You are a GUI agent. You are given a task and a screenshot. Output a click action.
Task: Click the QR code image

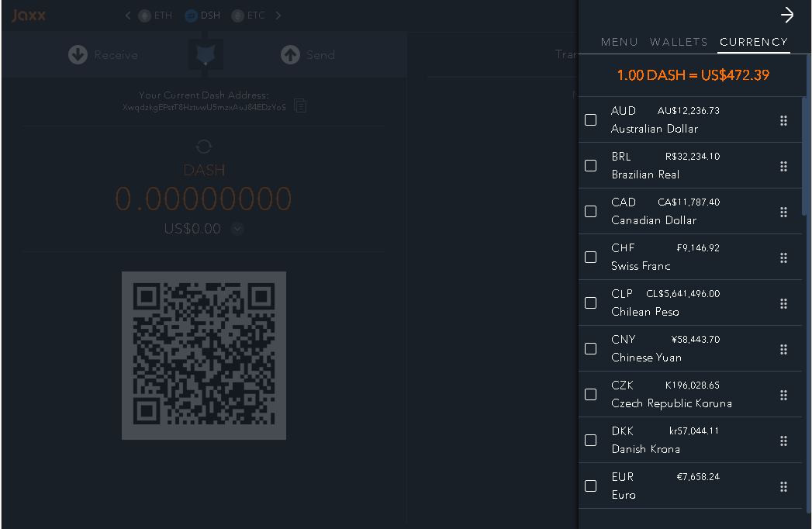click(204, 355)
